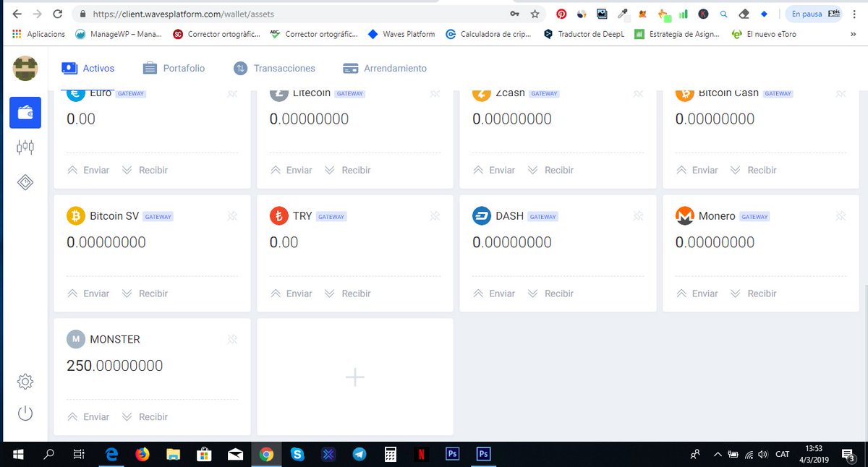Receive DASH using Recibir
Image resolution: width=868 pixels, height=467 pixels.
pyautogui.click(x=550, y=294)
